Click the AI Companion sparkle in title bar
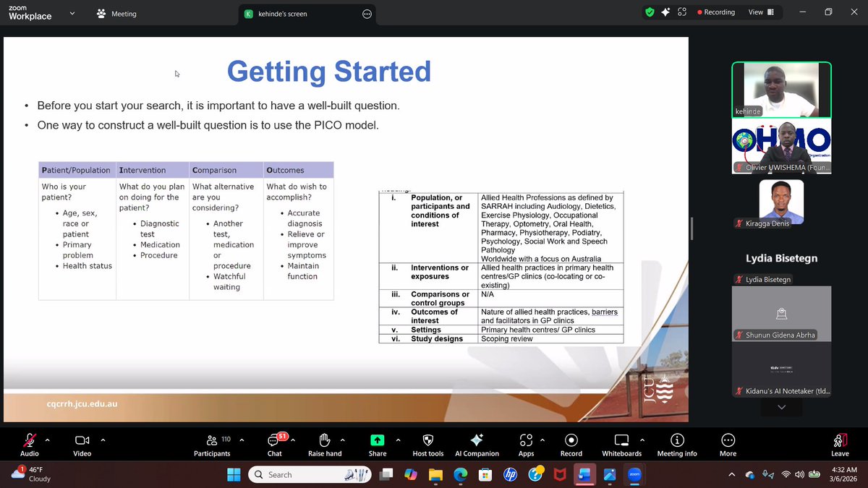The width and height of the screenshot is (868, 488). 665,12
